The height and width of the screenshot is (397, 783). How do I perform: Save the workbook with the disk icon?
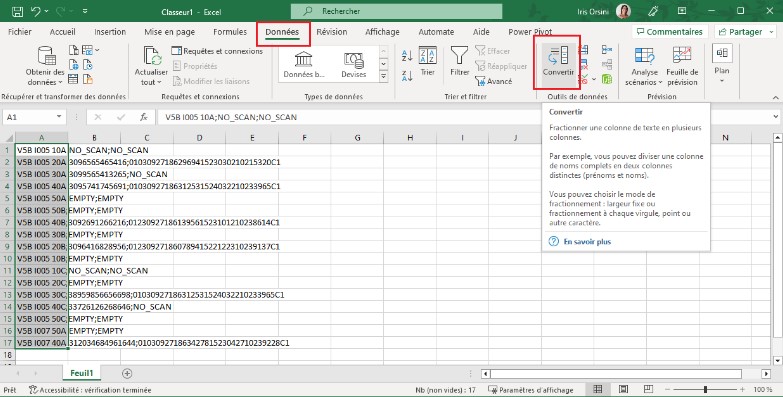click(17, 11)
